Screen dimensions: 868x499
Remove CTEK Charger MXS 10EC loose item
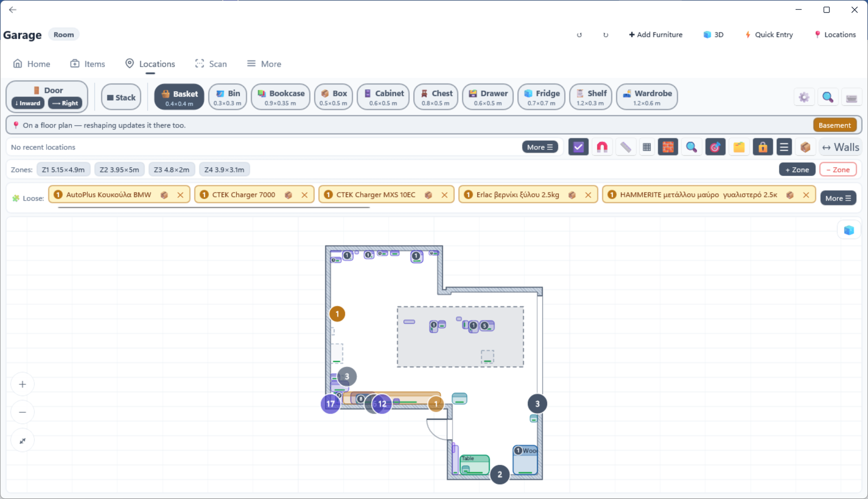pyautogui.click(x=445, y=195)
